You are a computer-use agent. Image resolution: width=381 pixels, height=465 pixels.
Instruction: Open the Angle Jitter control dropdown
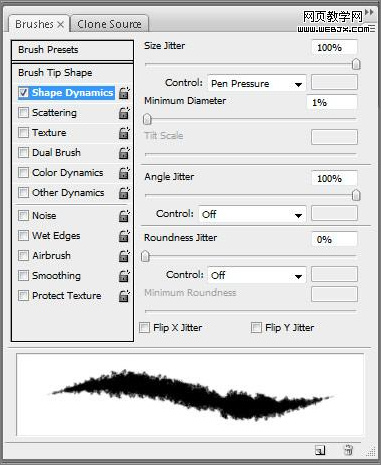coord(252,214)
